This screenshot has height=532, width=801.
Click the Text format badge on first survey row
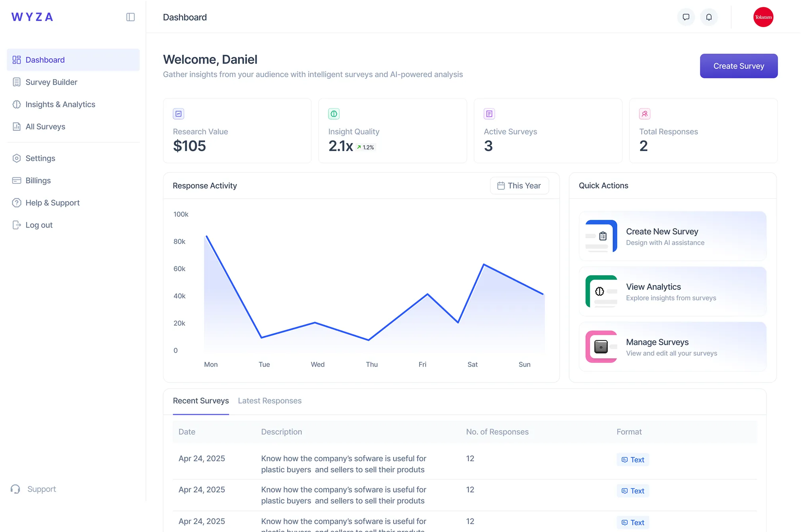point(632,459)
